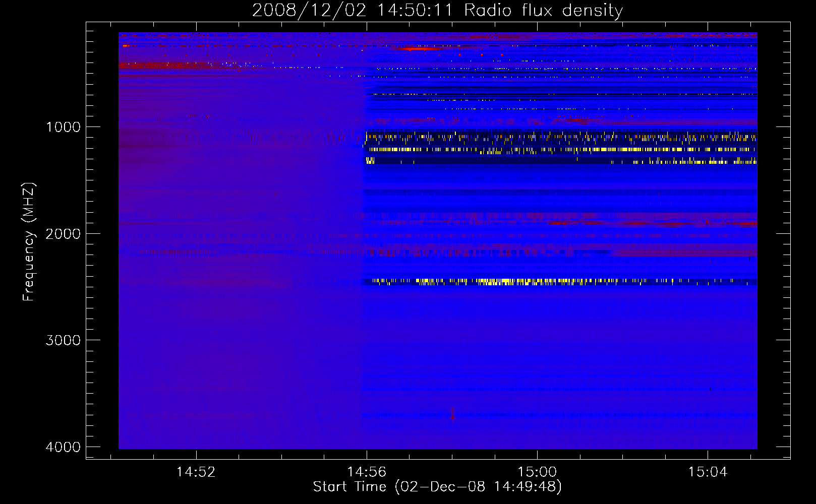Screen dimensions: 816x504
Task: Click the plot title "2008/12/02 14:50:11 Radio flux density"
Action: point(437,10)
